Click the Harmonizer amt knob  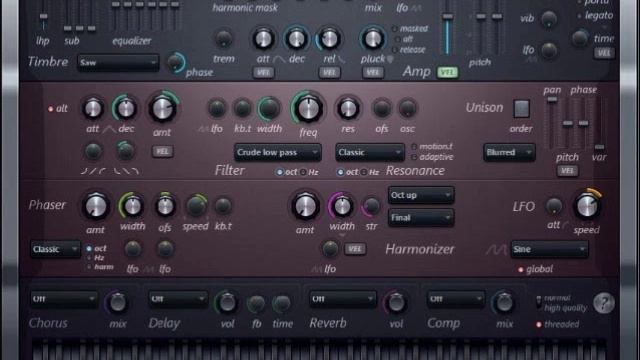point(305,206)
